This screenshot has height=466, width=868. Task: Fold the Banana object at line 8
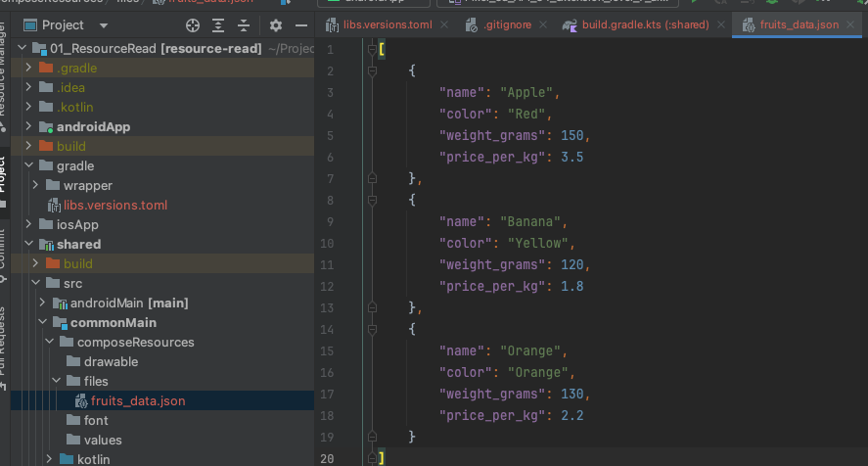[372, 200]
